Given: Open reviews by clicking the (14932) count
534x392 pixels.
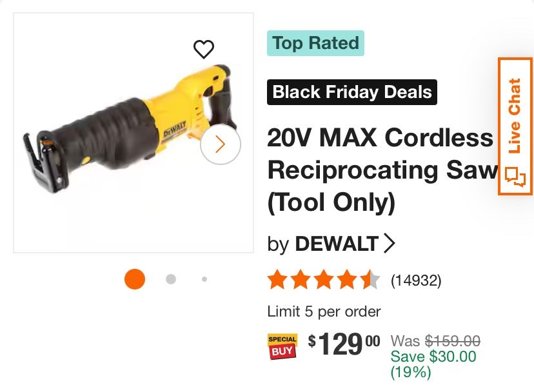Looking at the screenshot, I should (417, 280).
